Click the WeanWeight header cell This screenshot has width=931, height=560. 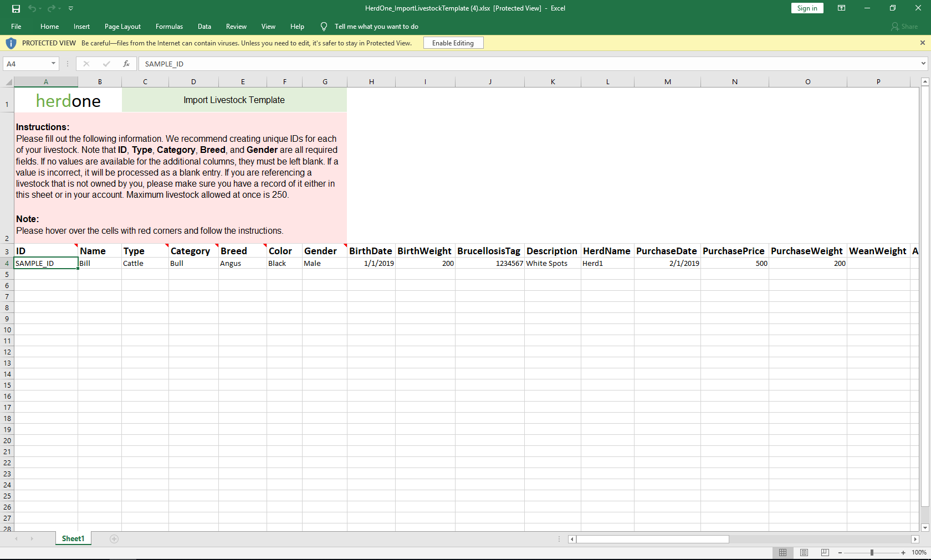[878, 251]
